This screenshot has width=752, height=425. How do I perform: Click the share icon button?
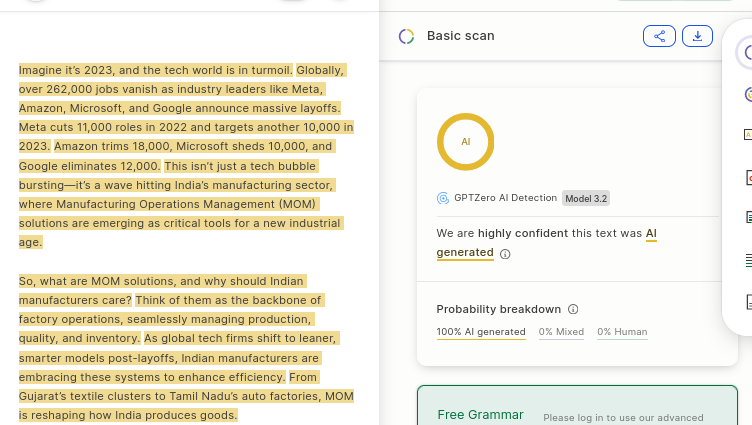tap(659, 36)
